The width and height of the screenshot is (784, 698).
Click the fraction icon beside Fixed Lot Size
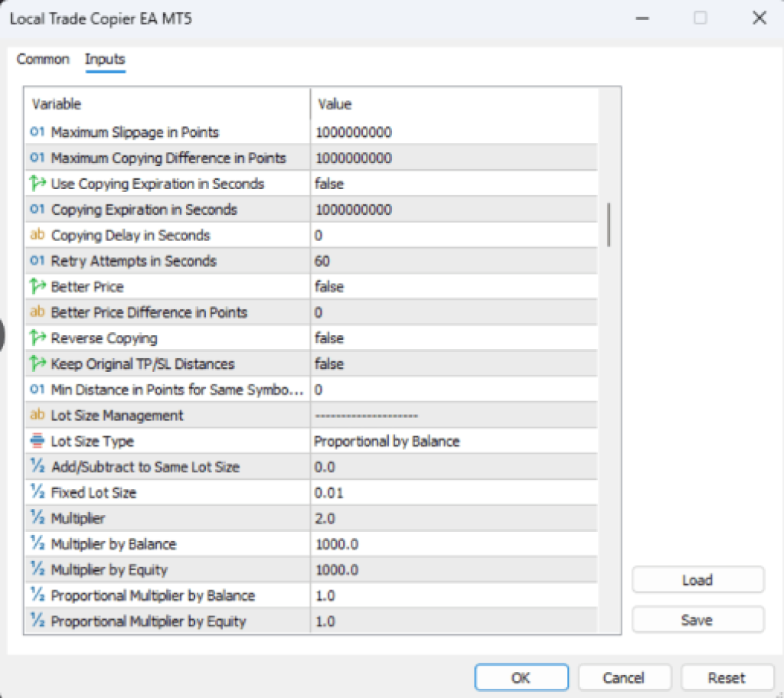tap(38, 492)
